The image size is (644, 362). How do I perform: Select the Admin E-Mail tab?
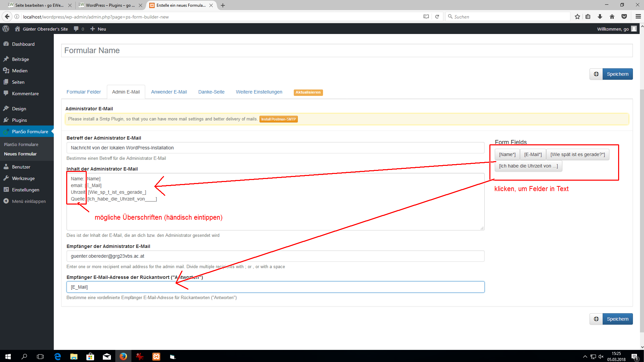coord(126,92)
